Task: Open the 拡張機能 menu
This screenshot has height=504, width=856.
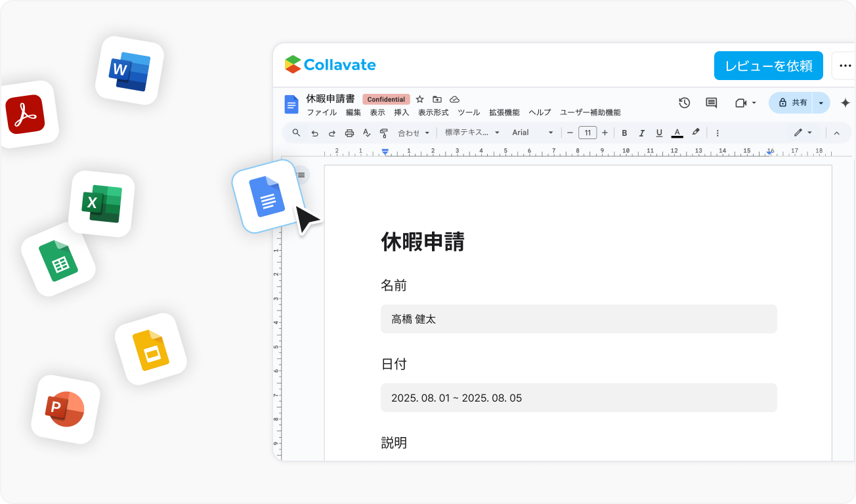Action: (x=504, y=113)
